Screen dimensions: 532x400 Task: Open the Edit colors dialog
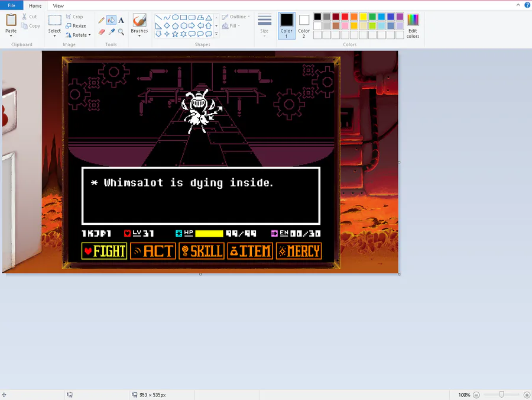(x=413, y=26)
